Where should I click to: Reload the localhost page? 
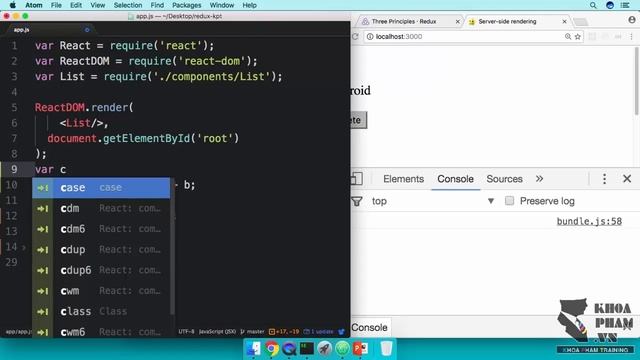point(355,37)
